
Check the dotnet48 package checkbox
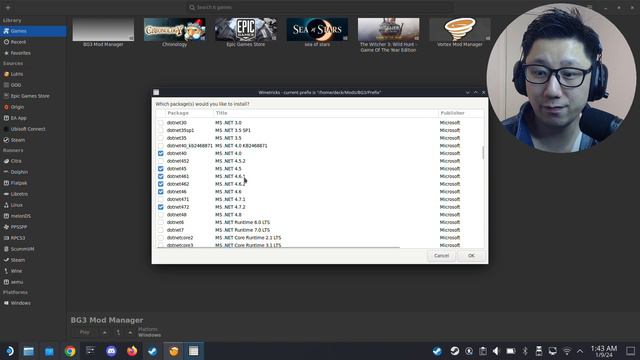pos(160,215)
